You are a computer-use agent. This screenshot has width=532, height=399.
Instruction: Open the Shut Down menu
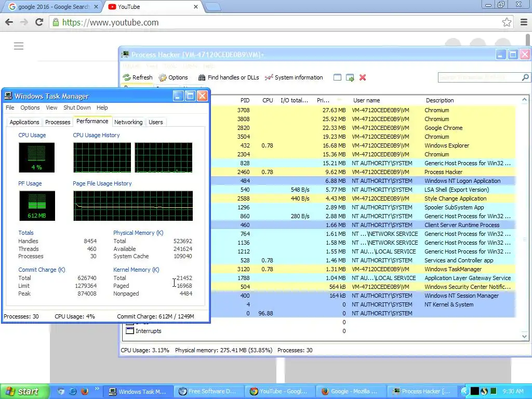[77, 108]
